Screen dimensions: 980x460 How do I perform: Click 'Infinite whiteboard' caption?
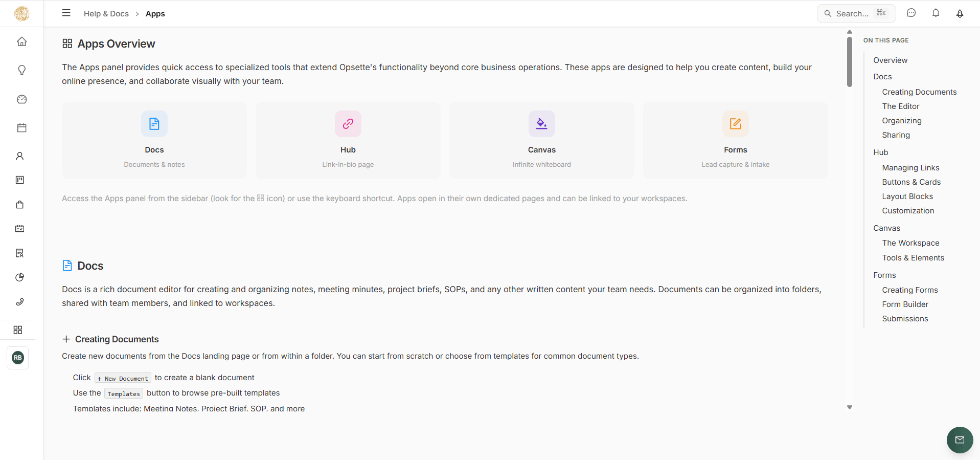pyautogui.click(x=542, y=165)
